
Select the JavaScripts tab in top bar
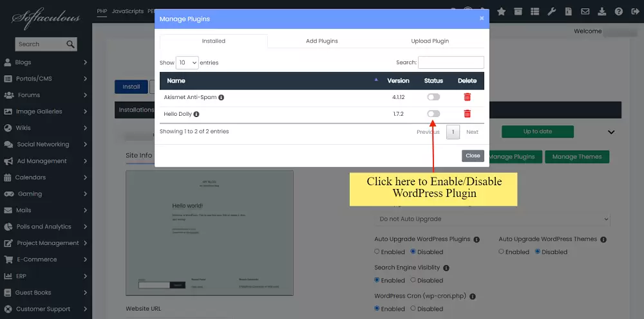pyautogui.click(x=128, y=12)
